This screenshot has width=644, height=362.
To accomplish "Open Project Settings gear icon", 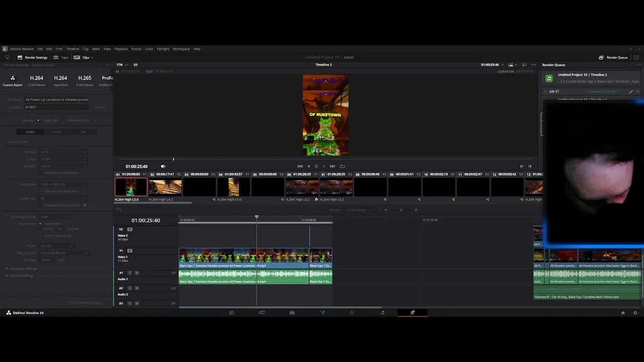I will click(635, 313).
